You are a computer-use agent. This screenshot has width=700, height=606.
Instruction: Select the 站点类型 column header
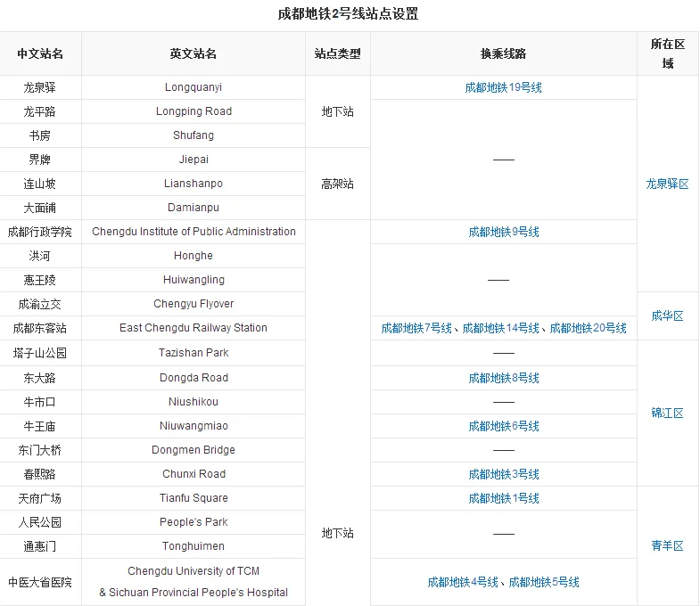click(337, 53)
